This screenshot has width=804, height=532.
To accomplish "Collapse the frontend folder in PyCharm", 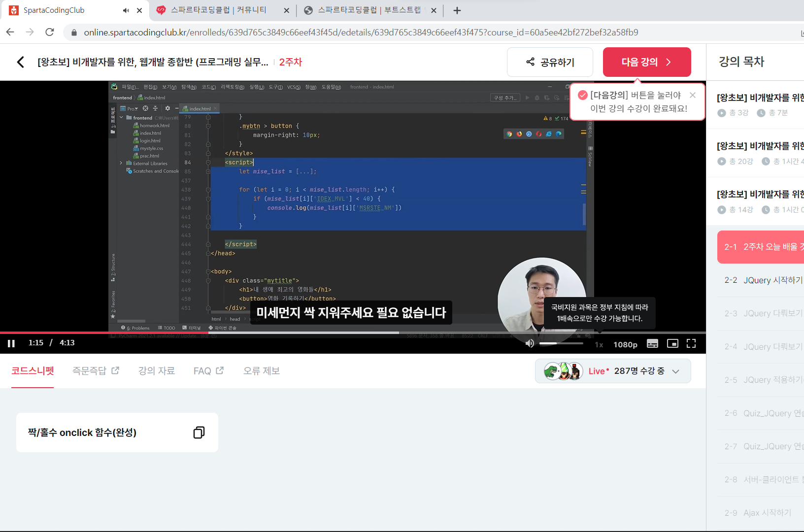I will [x=121, y=118].
